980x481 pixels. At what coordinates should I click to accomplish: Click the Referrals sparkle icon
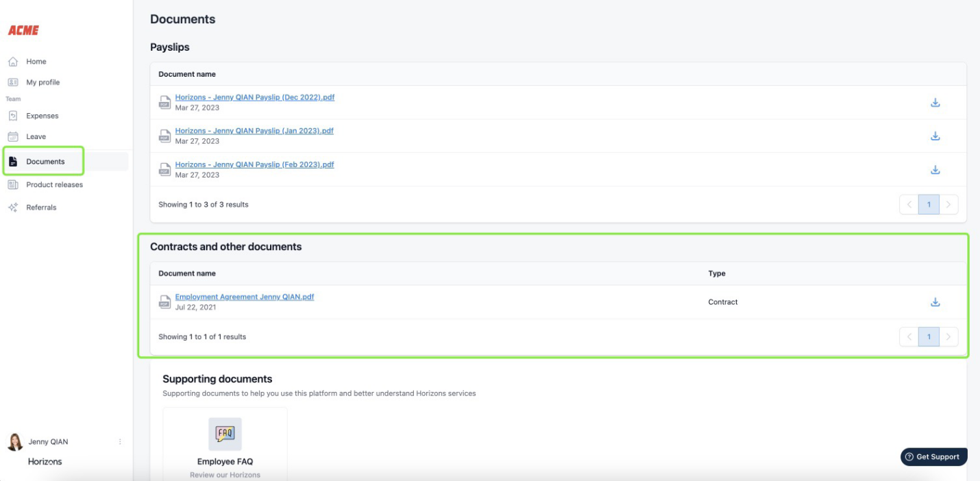pos(13,208)
